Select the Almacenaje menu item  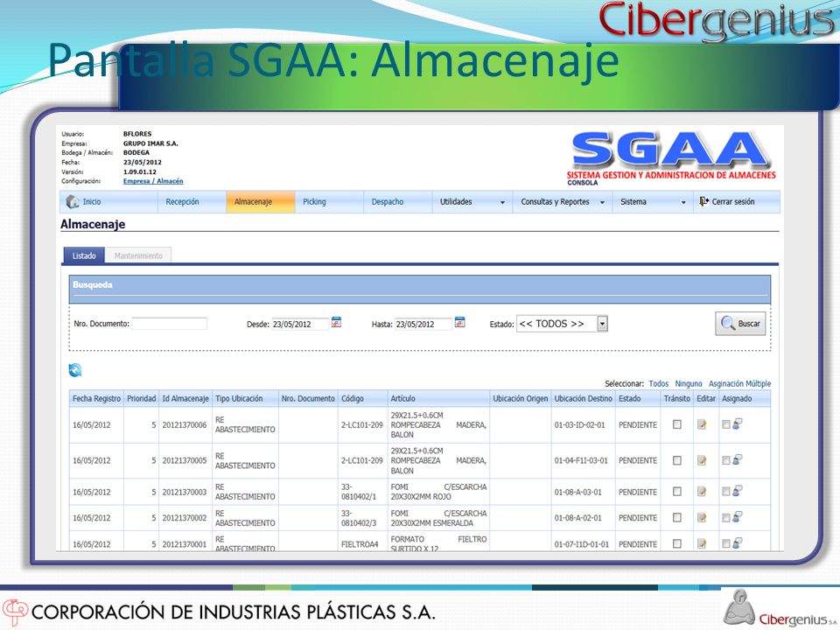tap(261, 202)
